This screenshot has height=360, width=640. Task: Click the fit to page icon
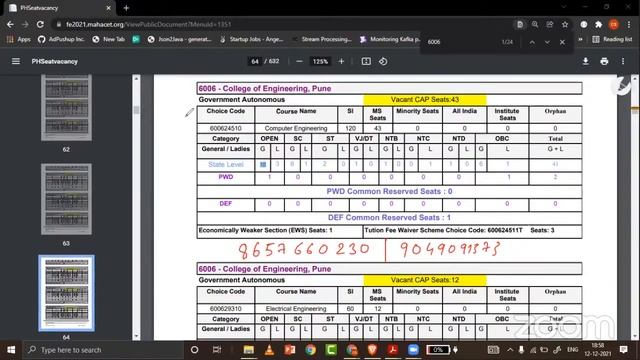(366, 61)
